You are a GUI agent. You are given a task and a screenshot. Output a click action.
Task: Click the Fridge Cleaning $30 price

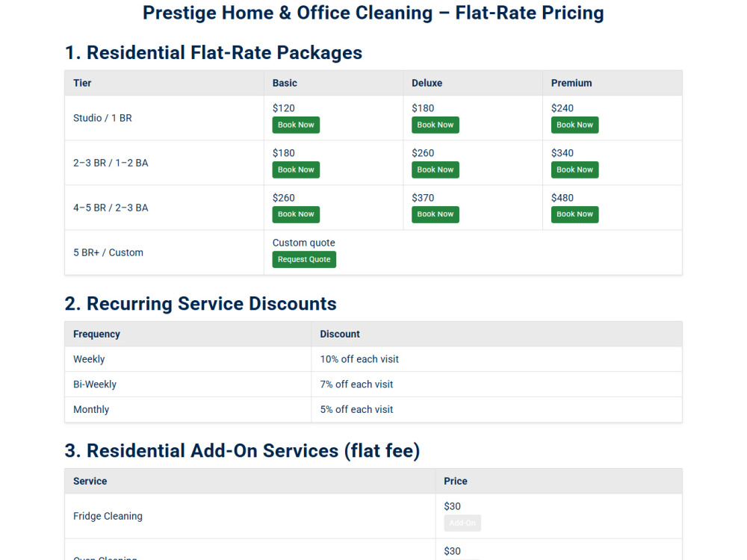pyautogui.click(x=452, y=506)
